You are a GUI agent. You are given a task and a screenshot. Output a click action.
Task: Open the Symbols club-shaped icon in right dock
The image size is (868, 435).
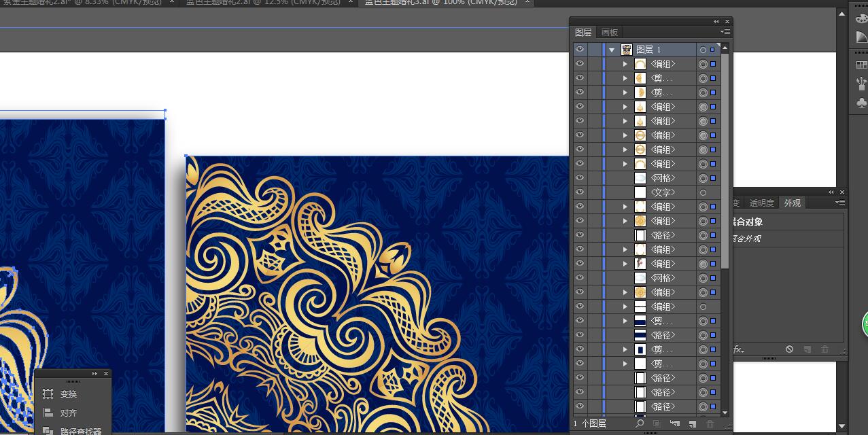point(861,103)
